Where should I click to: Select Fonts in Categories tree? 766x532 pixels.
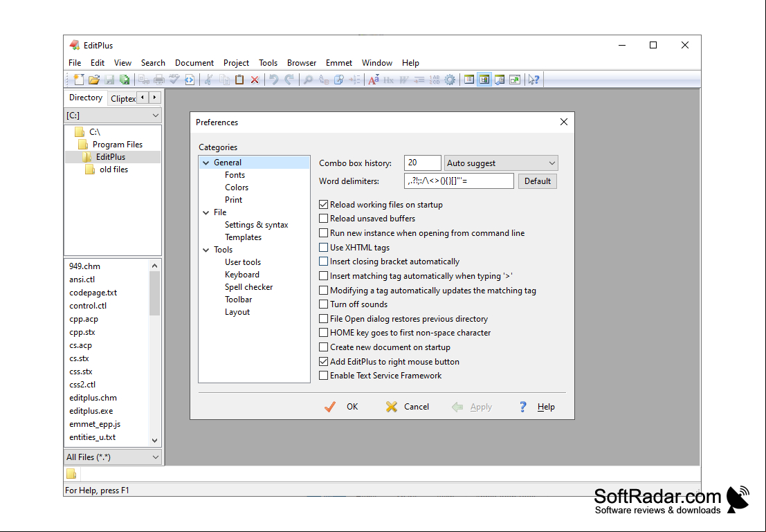235,175
